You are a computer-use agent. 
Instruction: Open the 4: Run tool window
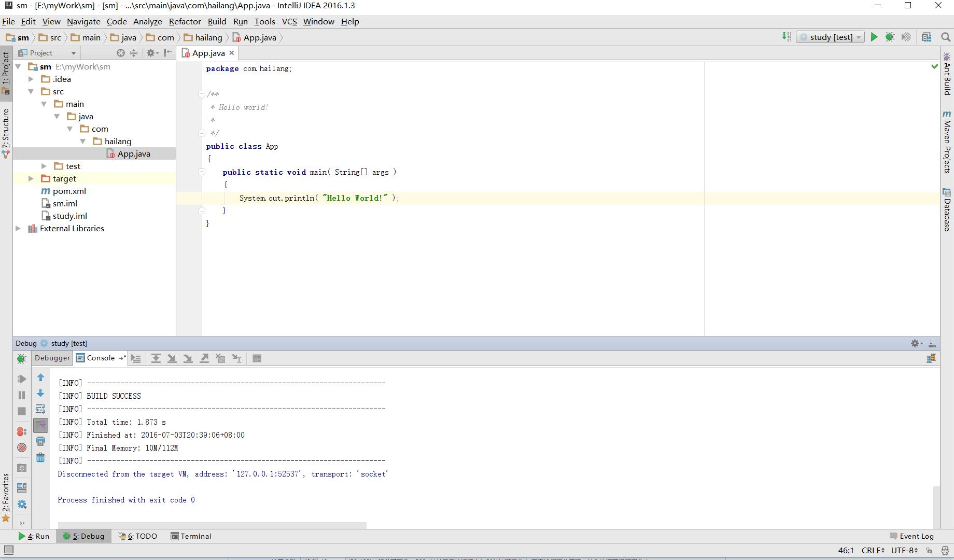34,536
